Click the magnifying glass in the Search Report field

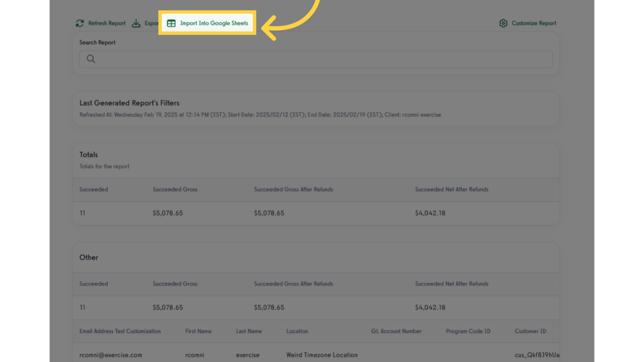91,59
